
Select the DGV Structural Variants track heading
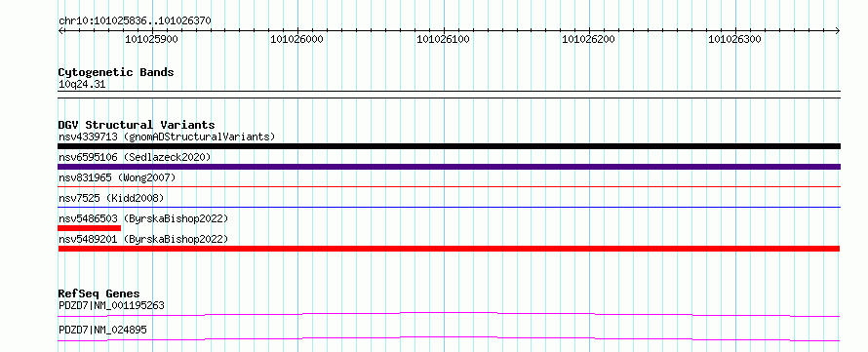(x=137, y=125)
